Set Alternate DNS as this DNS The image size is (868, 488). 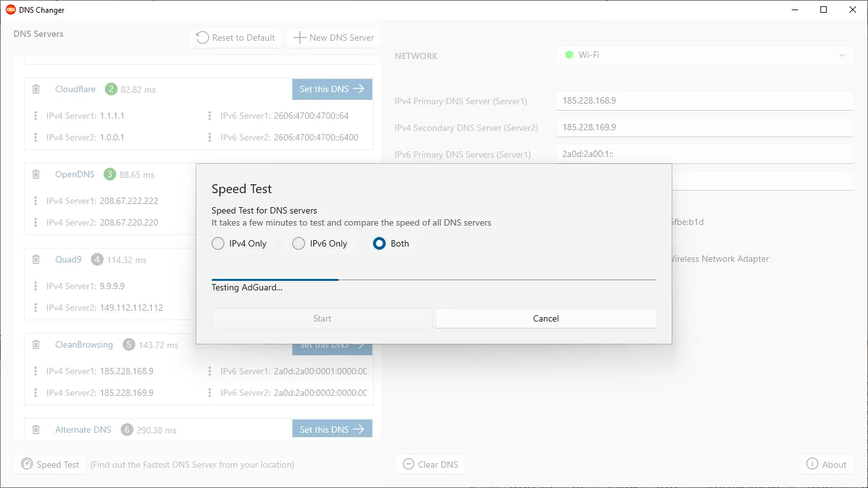tap(332, 430)
